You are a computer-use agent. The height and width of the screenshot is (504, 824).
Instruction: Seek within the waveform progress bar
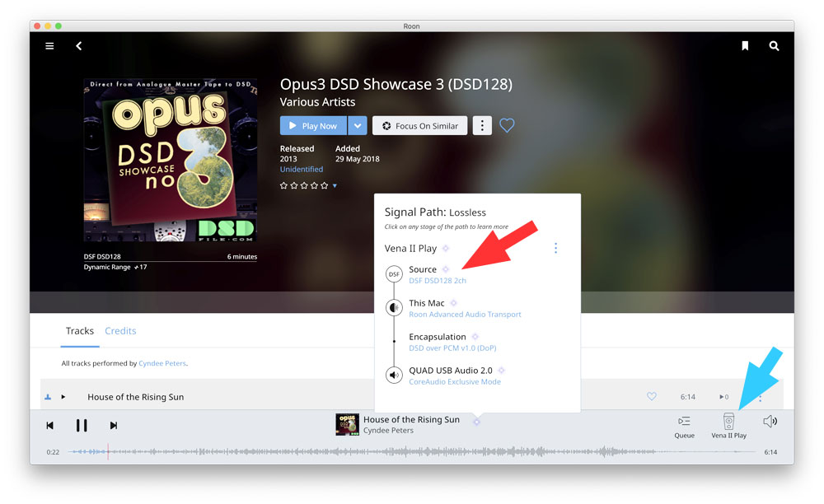[x=412, y=451]
